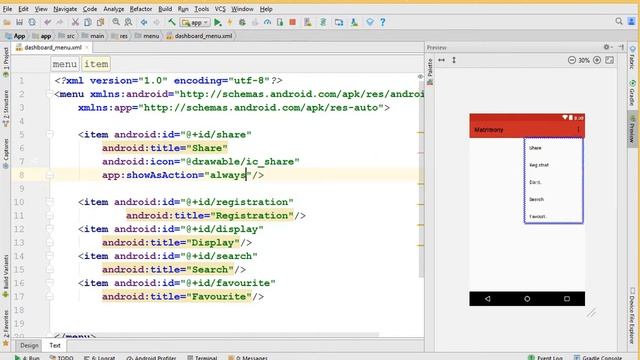
Task: Click the Synchronize toolbar icon
Action: [x=32, y=22]
